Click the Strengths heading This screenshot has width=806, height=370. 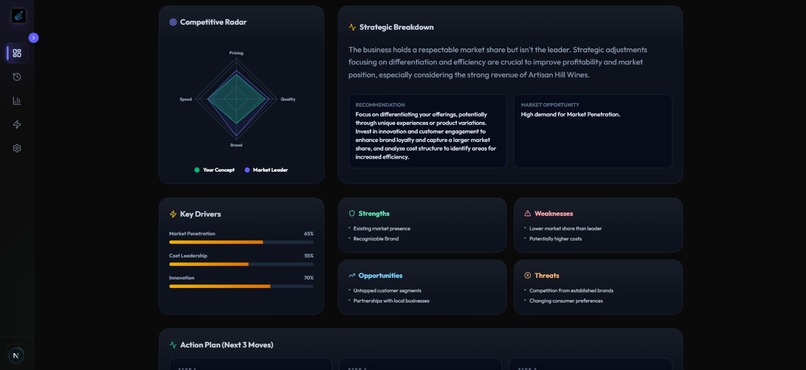click(x=374, y=213)
